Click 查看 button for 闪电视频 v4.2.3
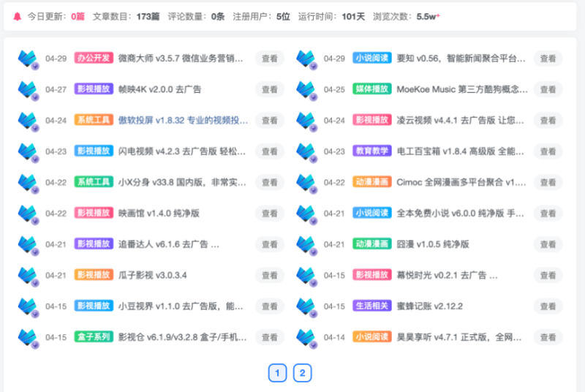The image size is (585, 392). coord(270,151)
